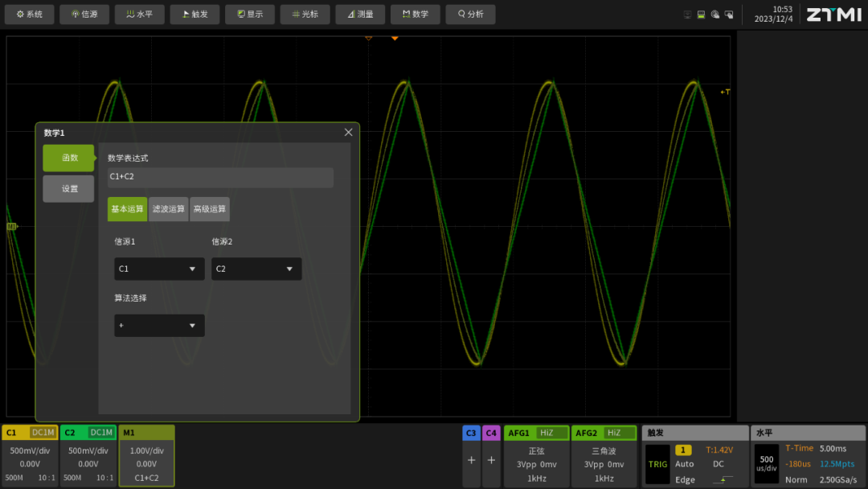Expand the 信源1 dropdown showing C1

coord(159,269)
